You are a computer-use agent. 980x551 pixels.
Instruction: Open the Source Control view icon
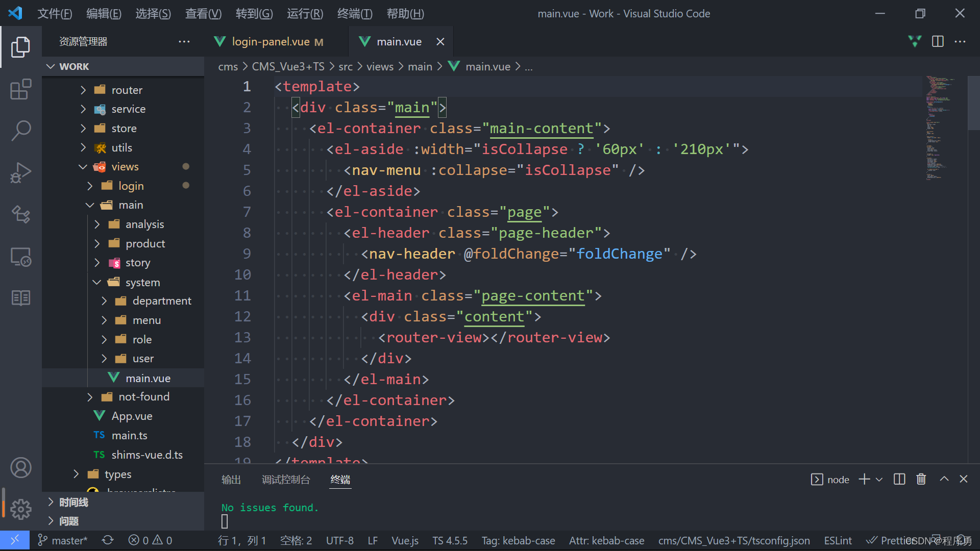[x=20, y=214]
